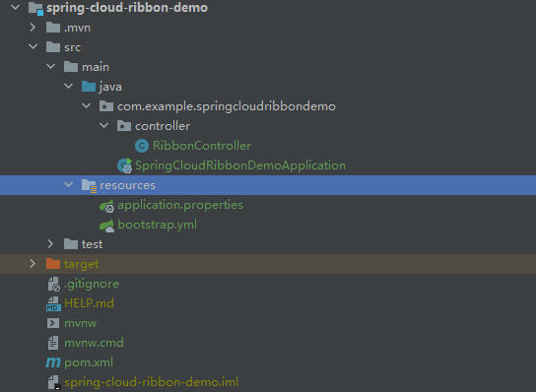Click the src folder icon
536x392 pixels.
coord(53,47)
